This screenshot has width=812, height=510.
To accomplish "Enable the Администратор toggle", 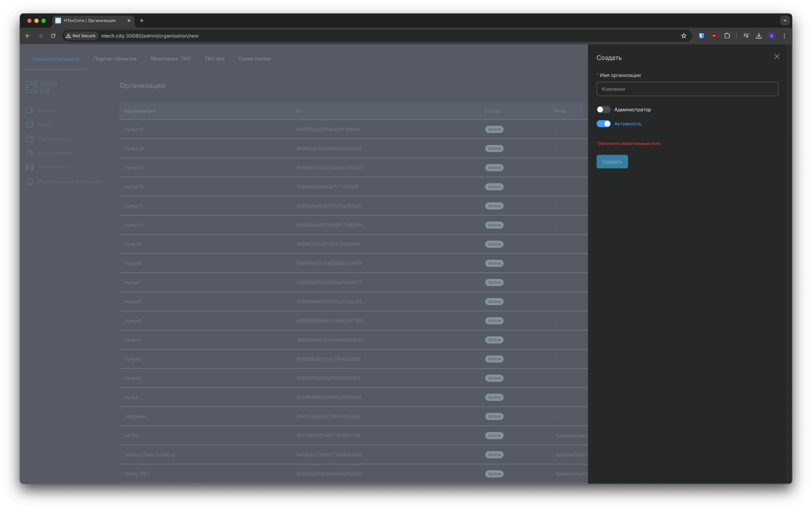I will pyautogui.click(x=603, y=110).
